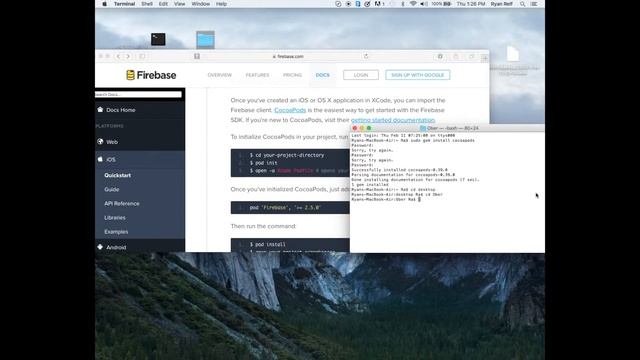Screen dimensions: 640x360
Task: Toggle the Safari sidebar button
Action: (142, 56)
